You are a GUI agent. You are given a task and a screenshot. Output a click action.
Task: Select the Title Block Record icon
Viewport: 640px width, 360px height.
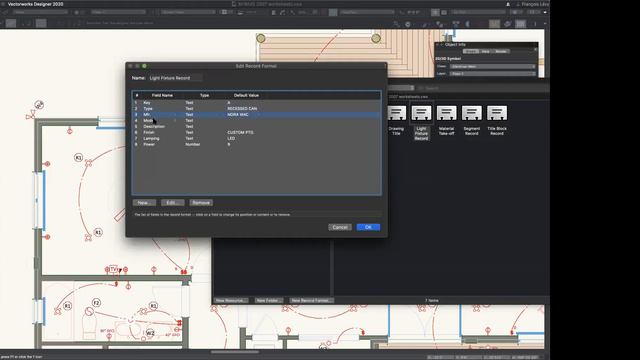click(x=497, y=113)
